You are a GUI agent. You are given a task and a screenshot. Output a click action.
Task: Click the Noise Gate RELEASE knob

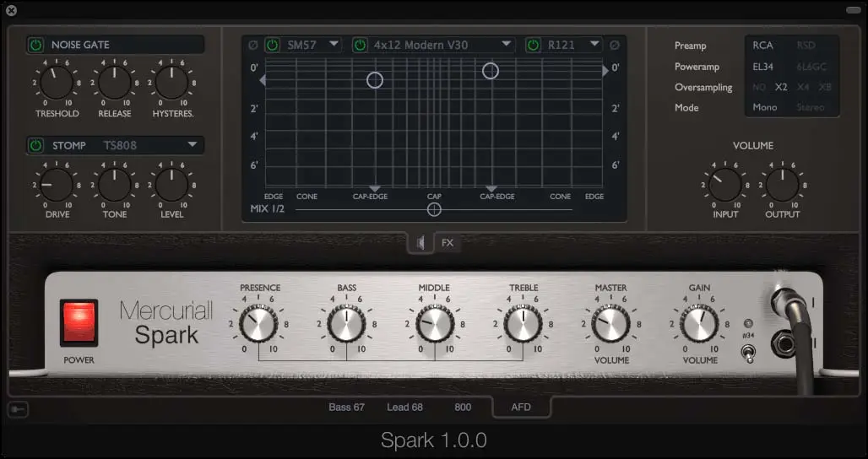pyautogui.click(x=114, y=83)
